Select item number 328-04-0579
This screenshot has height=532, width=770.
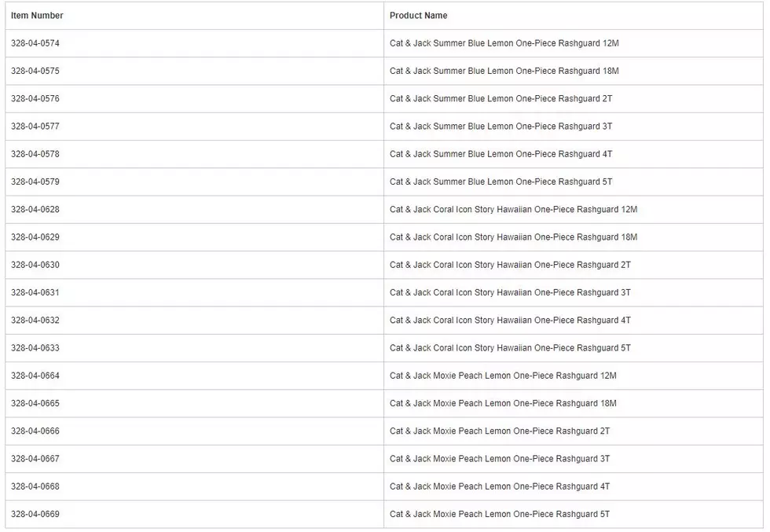click(35, 182)
